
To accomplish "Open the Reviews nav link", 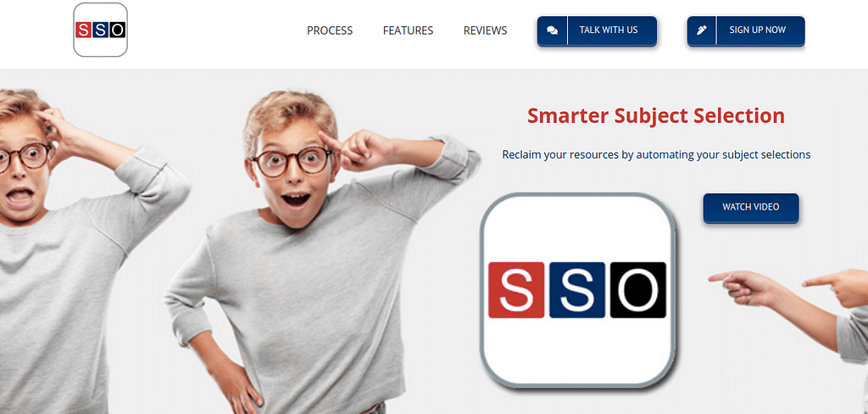I will [485, 31].
